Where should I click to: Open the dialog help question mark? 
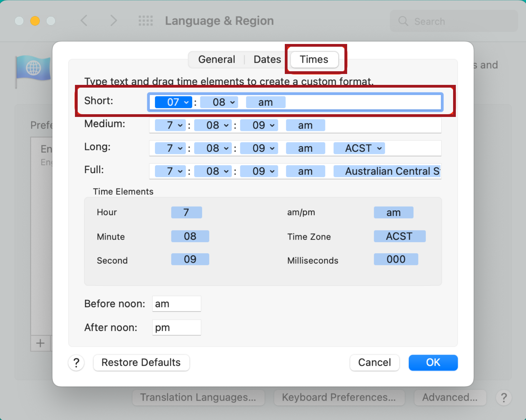pyautogui.click(x=76, y=363)
